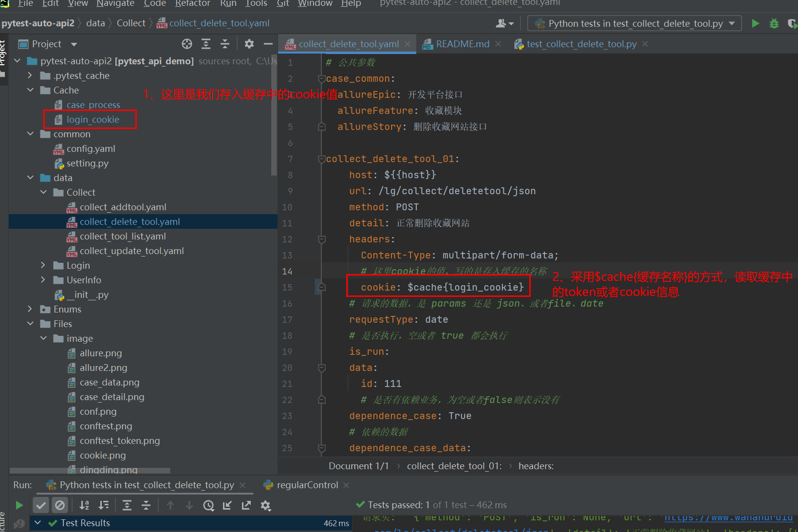The image size is (798, 532).
Task: Open Project panel gear settings
Action: 249,44
